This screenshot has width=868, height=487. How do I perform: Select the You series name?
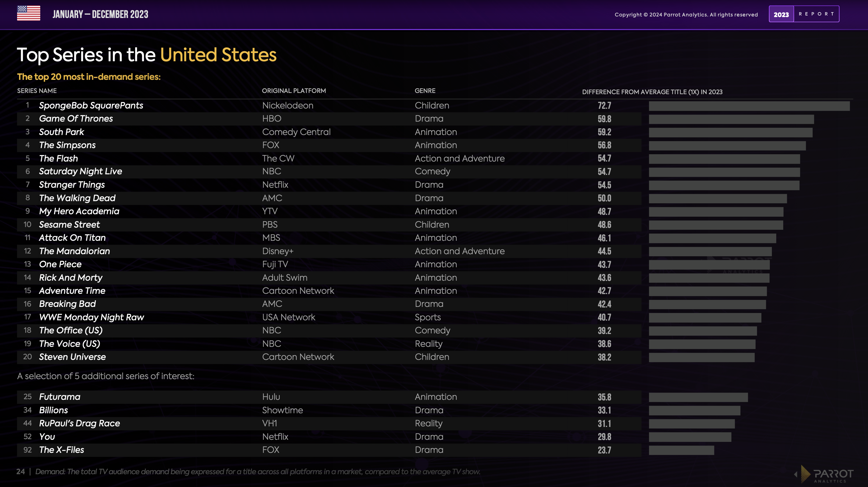tap(47, 437)
